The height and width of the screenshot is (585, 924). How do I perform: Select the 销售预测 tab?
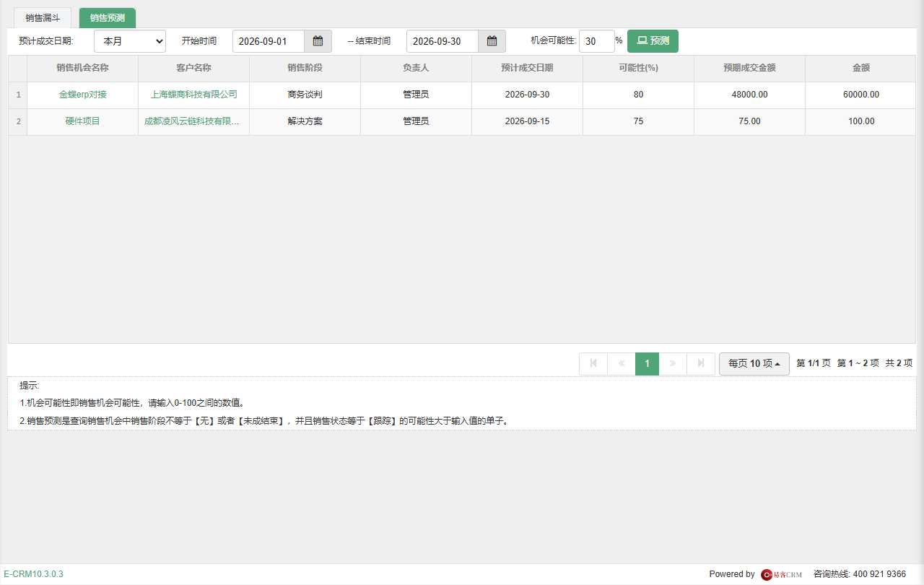click(x=108, y=17)
